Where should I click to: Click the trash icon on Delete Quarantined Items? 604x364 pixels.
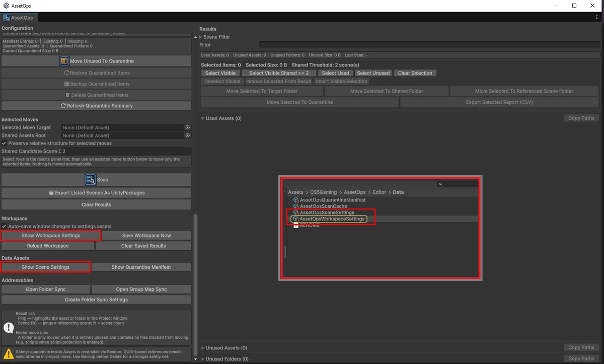[68, 95]
